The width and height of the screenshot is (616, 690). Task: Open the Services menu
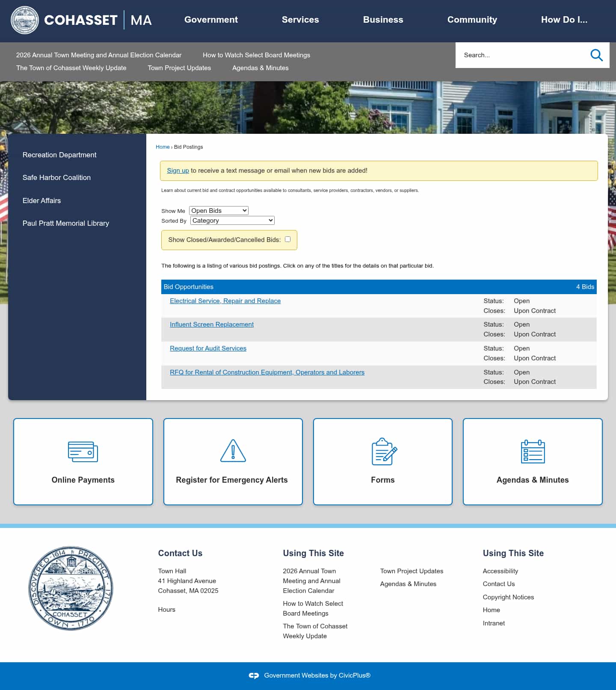[300, 20]
